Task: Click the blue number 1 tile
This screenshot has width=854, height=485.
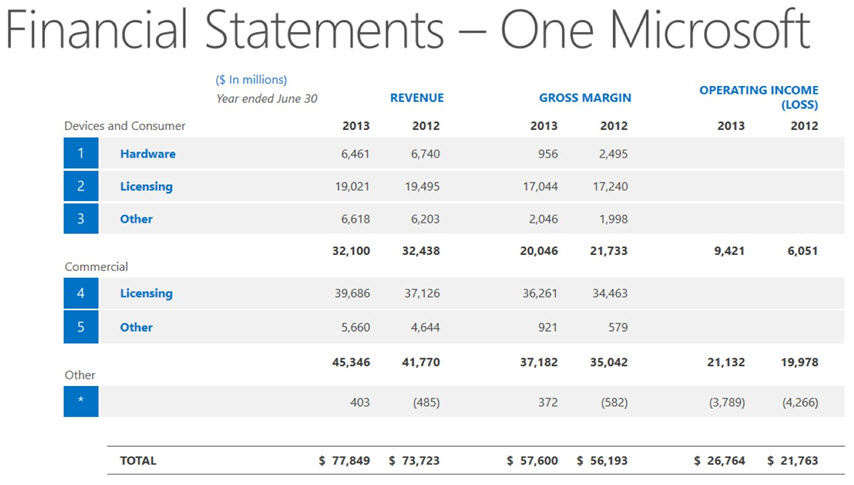Action: 81,153
